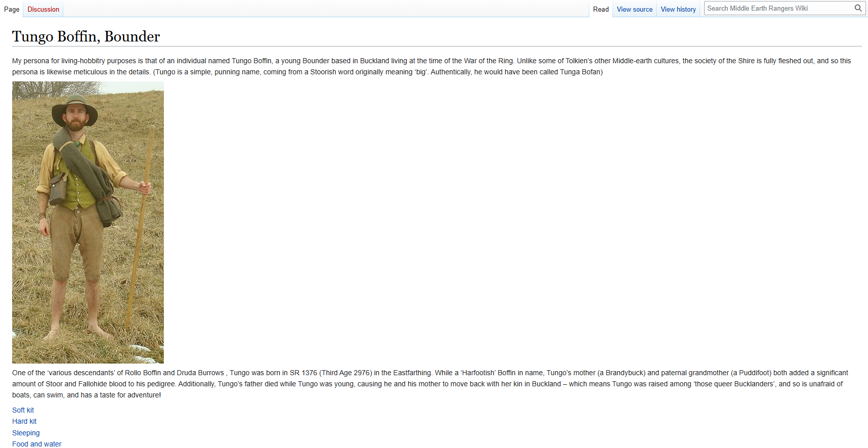Screen dimensions: 868x448
Task: Follow the Food and water link
Action: 37,444
